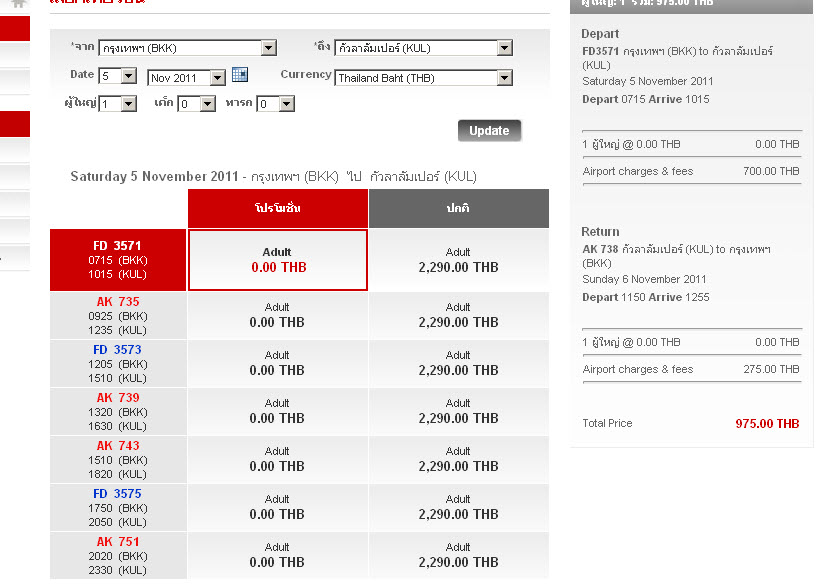The width and height of the screenshot is (822, 584).
Task: Click the summary line Depart 0715 Arrive 1015
Action: [646, 99]
